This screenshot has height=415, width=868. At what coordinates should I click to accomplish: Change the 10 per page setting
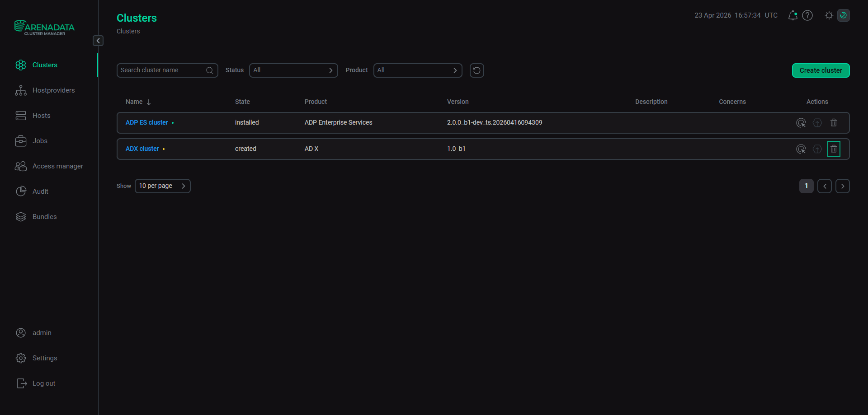coord(163,186)
